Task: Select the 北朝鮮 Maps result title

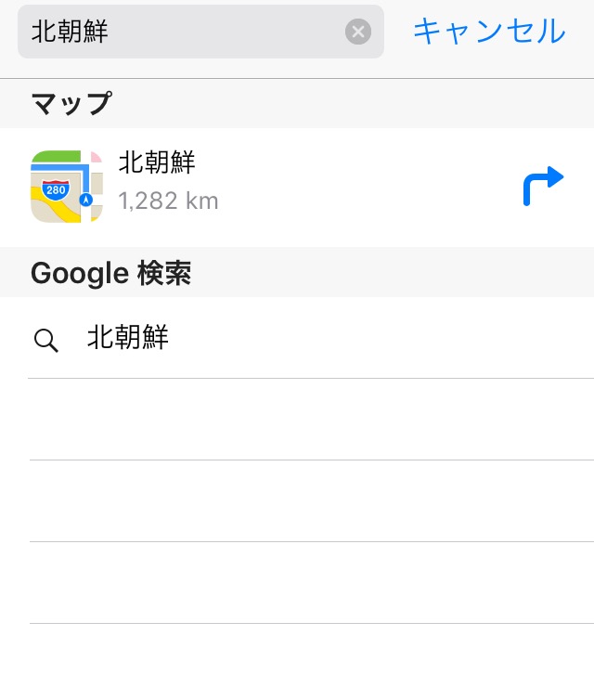Action: pyautogui.click(x=157, y=162)
